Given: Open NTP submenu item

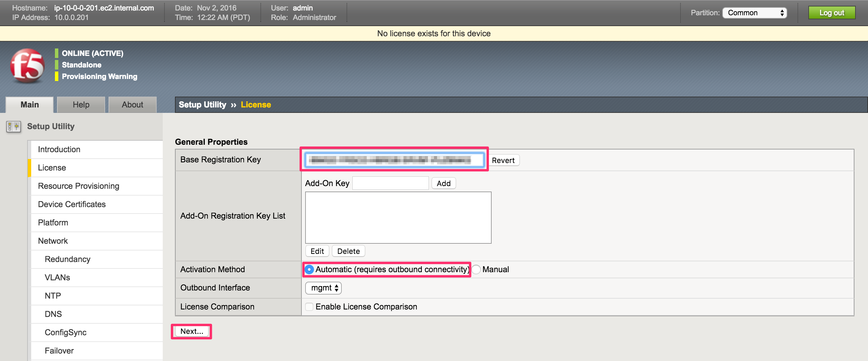Looking at the screenshot, I should coord(97,296).
